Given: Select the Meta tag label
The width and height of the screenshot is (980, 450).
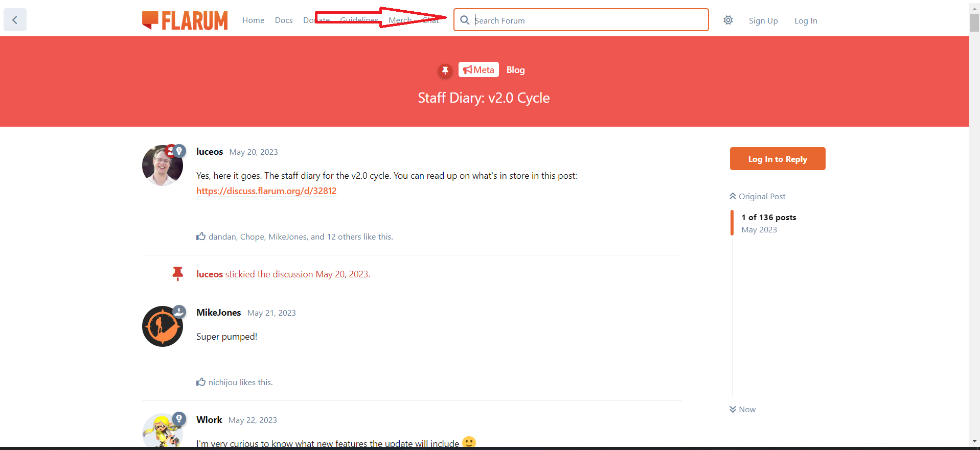Looking at the screenshot, I should 478,70.
